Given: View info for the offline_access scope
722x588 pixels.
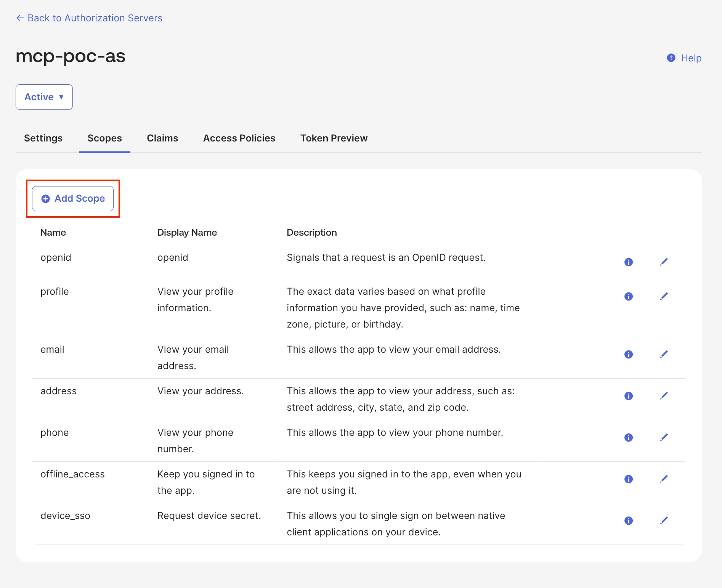Looking at the screenshot, I should 629,479.
